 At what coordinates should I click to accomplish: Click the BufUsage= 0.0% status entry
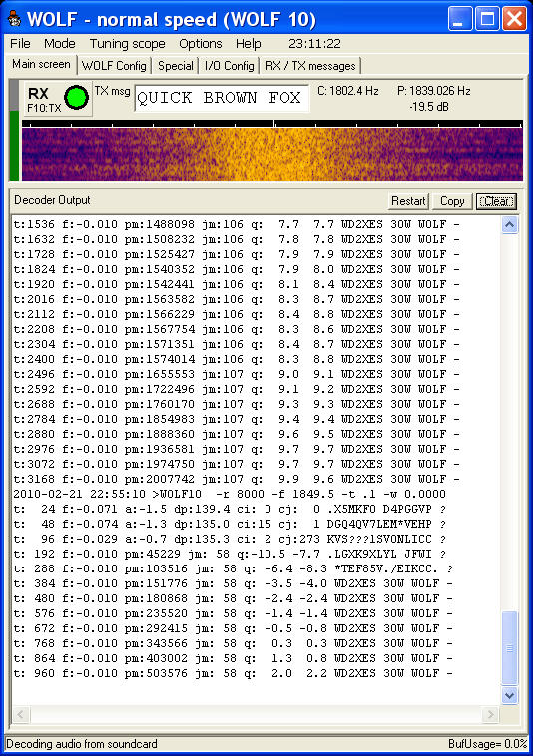click(x=487, y=743)
